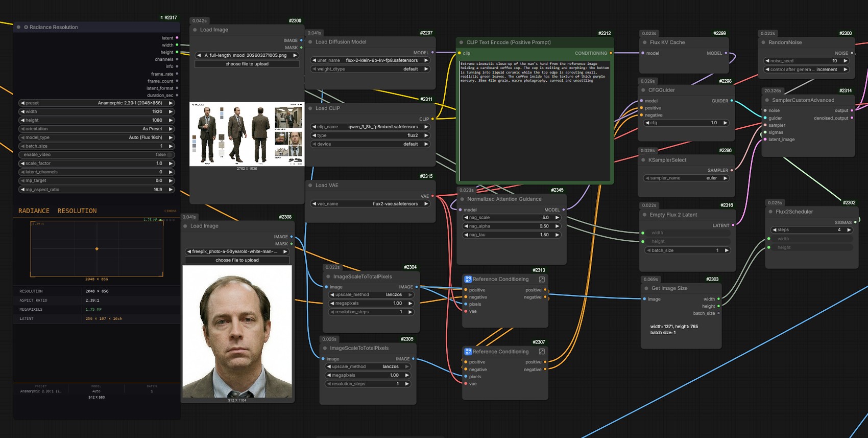The image size is (868, 438).
Task: Click the blue subgraph icon on node #2307
Action: [468, 352]
